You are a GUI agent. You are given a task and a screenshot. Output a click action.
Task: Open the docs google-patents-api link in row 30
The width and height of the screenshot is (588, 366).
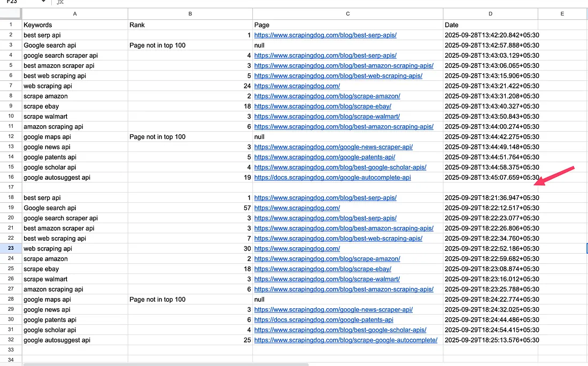click(323, 320)
